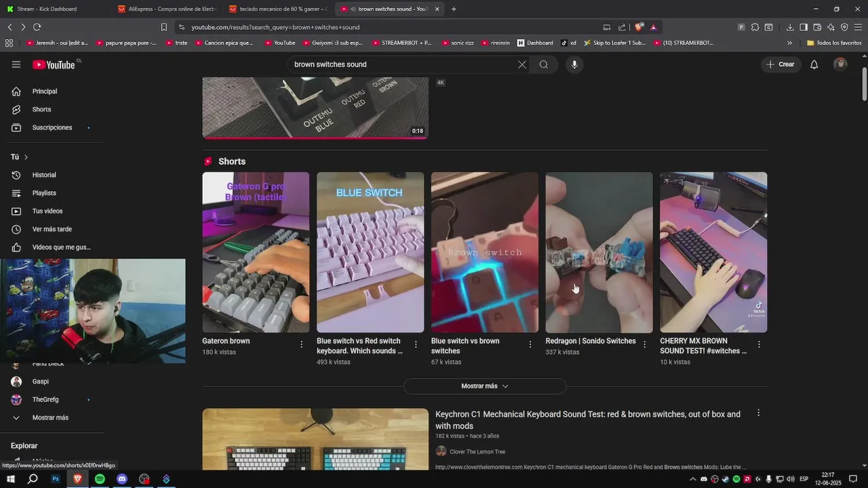Screen dimensions: 868x488
Task: Go to the YouTube logo home link
Action: (54, 64)
